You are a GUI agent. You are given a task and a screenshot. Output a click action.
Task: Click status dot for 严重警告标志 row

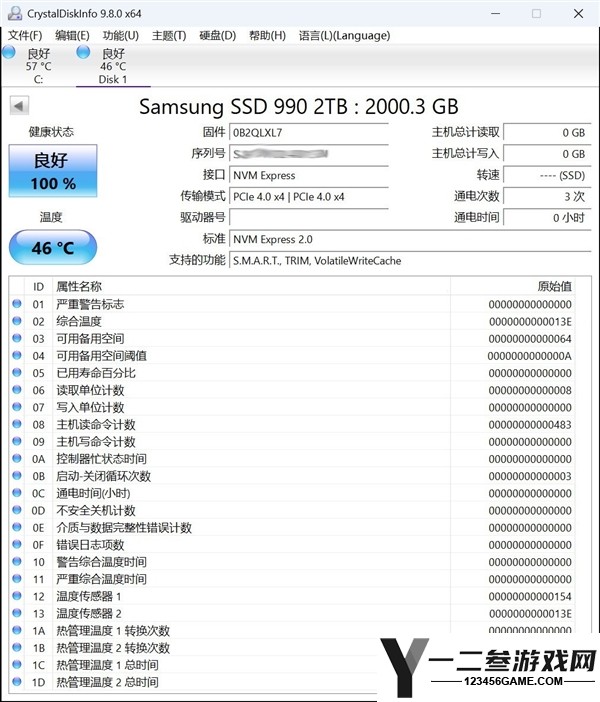coord(17,304)
